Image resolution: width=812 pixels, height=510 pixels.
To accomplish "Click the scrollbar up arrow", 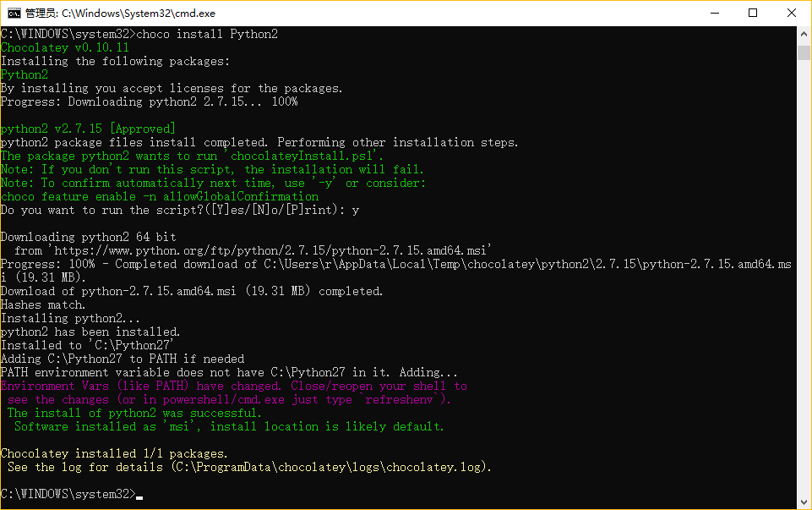I will (x=804, y=34).
